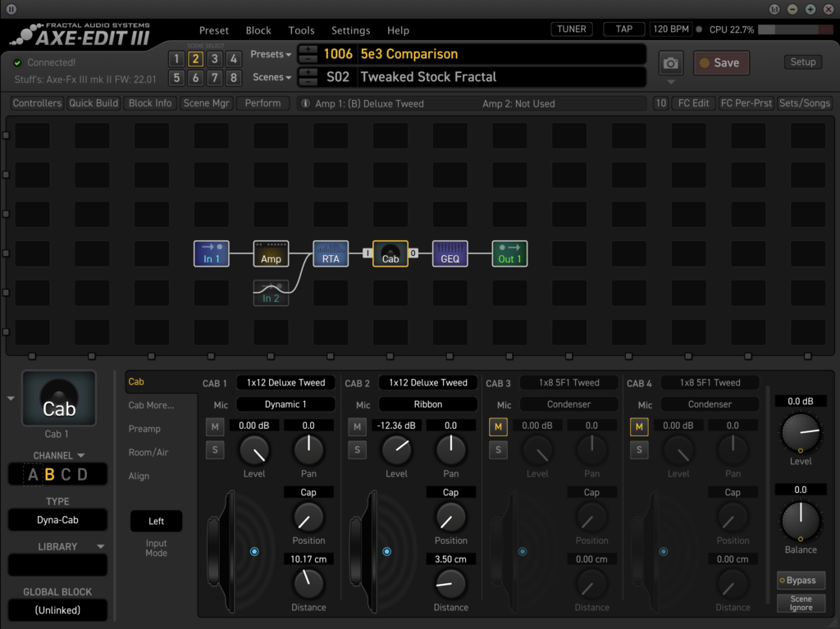The height and width of the screenshot is (629, 840).
Task: Open the Block menu
Action: 258,30
